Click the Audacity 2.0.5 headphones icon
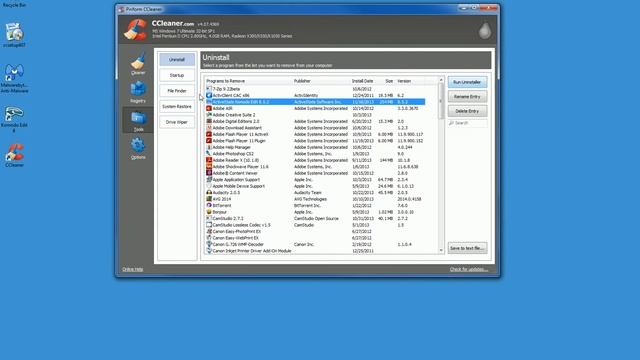 pos(209,192)
